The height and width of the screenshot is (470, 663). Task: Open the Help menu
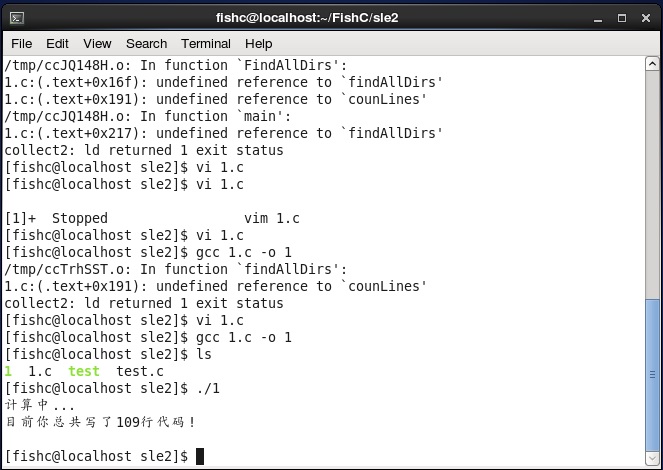(258, 44)
